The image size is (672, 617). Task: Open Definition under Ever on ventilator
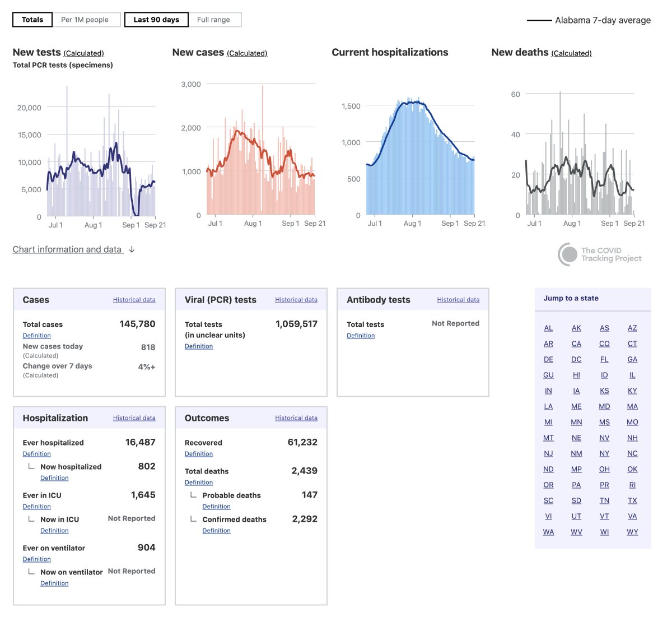click(37, 559)
